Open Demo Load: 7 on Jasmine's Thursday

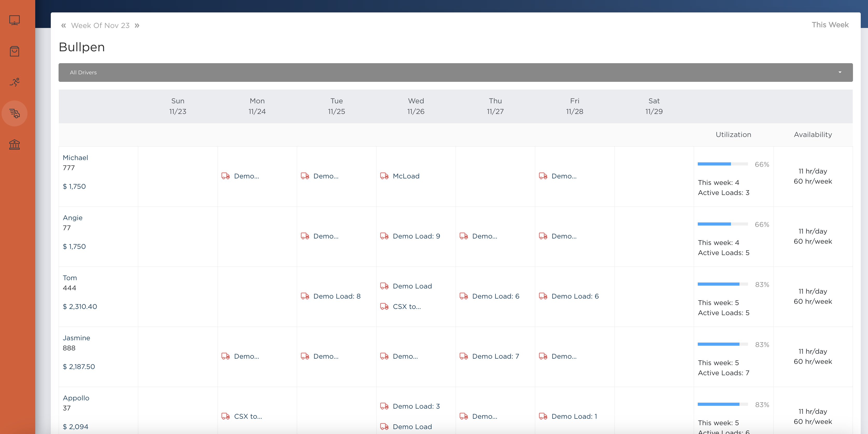pyautogui.click(x=495, y=356)
